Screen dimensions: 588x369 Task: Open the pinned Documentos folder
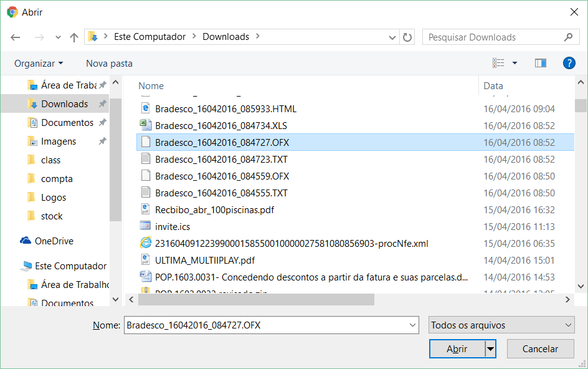click(x=67, y=123)
